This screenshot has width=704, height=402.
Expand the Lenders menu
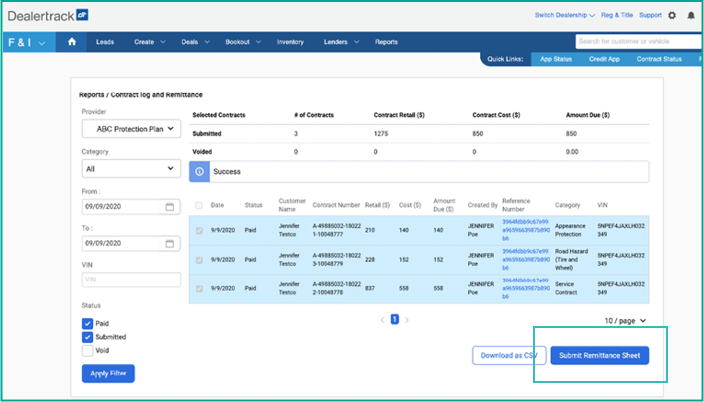click(x=341, y=42)
